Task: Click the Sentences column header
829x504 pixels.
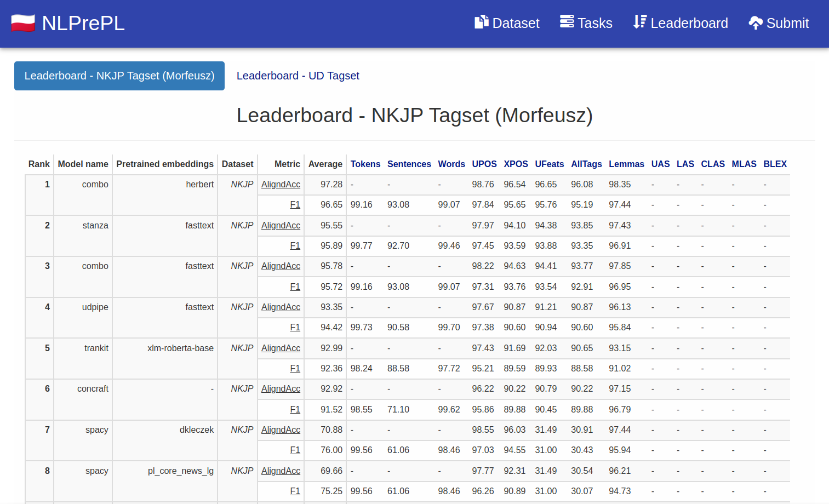Action: coord(409,164)
